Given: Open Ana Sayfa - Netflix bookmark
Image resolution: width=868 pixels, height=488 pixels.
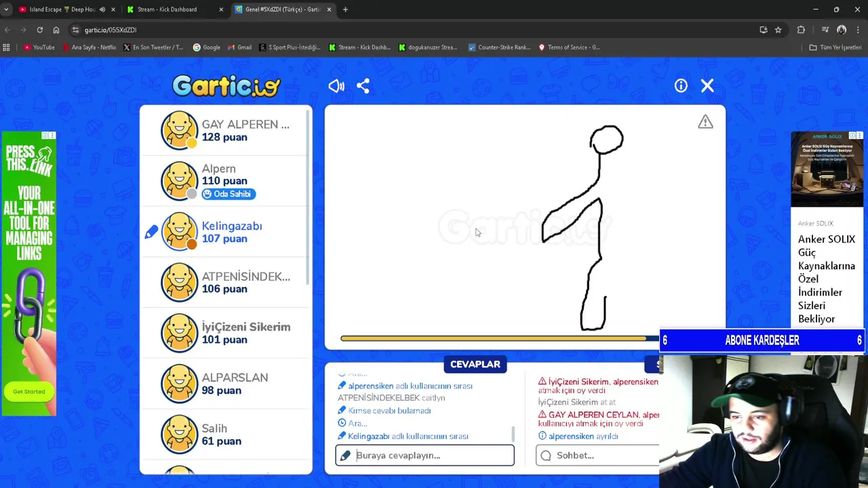Looking at the screenshot, I should [90, 47].
